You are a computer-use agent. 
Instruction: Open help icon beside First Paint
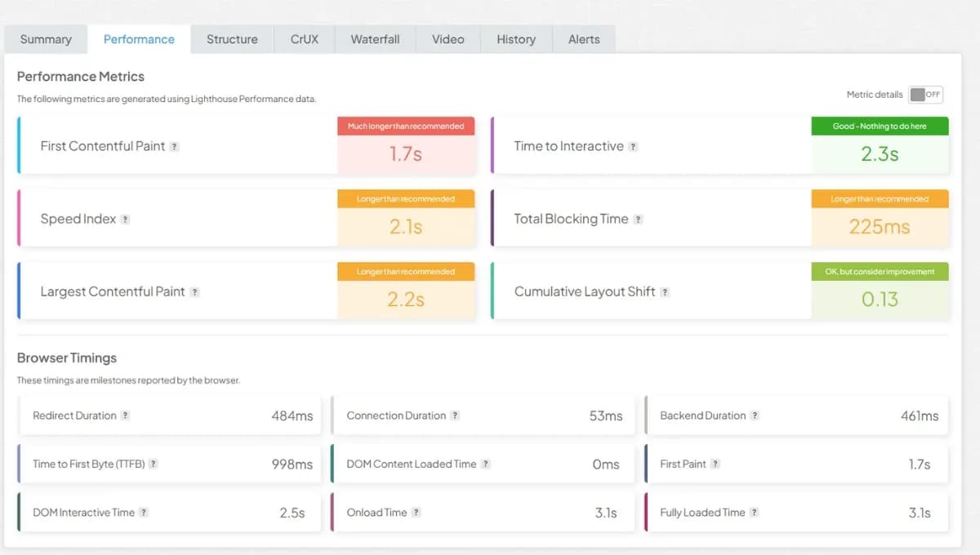coord(715,464)
